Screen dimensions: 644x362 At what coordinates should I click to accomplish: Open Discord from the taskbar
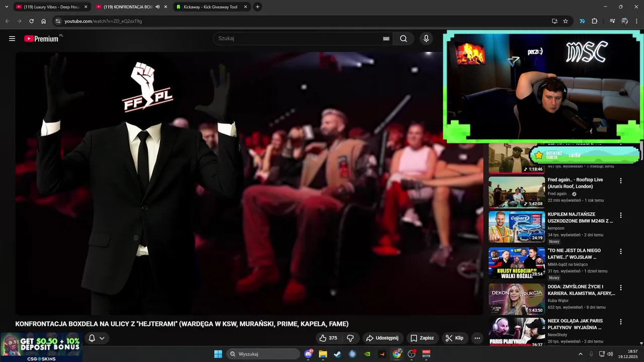click(x=308, y=354)
